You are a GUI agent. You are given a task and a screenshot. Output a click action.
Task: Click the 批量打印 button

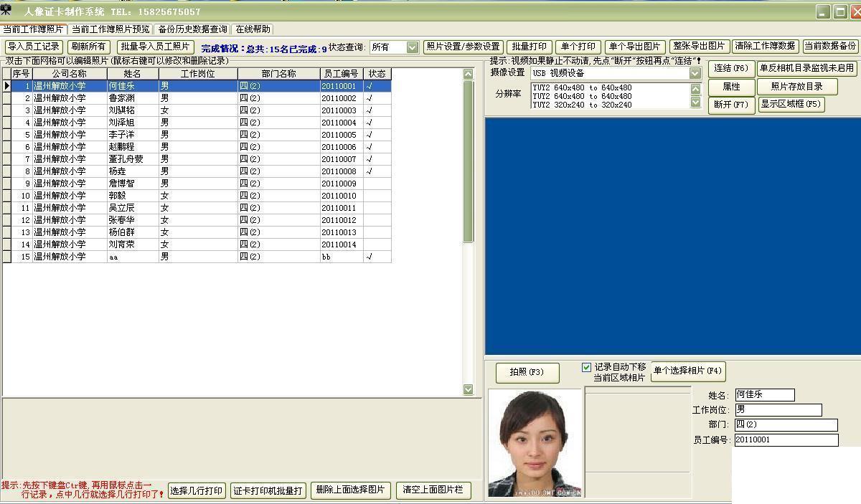[x=530, y=47]
